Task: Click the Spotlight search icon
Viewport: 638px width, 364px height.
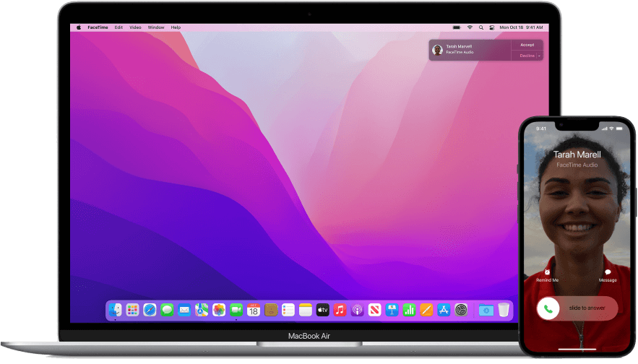Action: tap(481, 27)
